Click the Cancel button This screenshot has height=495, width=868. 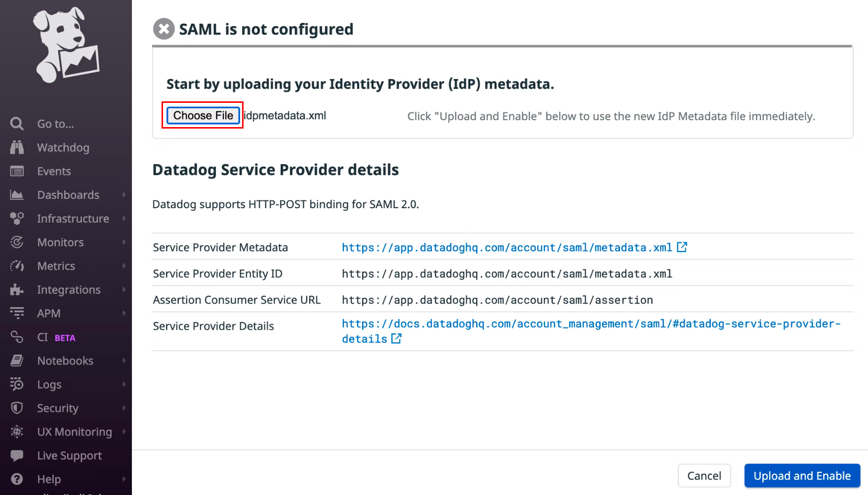point(704,476)
